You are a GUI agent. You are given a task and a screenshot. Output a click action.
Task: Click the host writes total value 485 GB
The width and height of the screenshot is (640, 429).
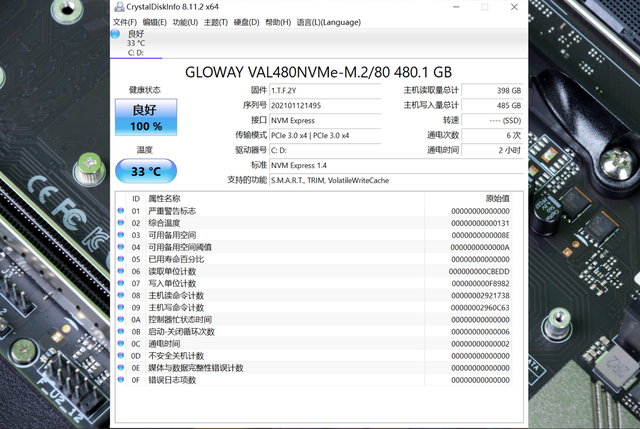click(x=492, y=105)
